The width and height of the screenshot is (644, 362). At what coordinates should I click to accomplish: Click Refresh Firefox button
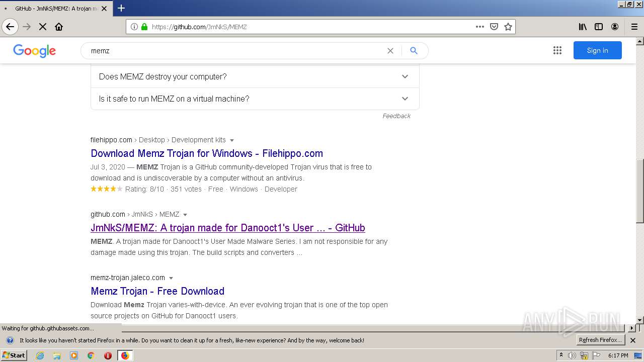(x=600, y=340)
